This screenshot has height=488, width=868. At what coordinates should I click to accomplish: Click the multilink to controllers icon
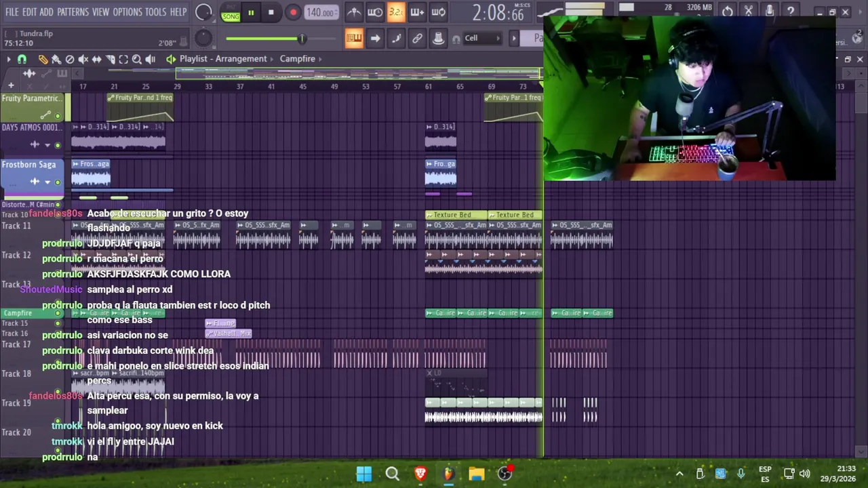[438, 38]
